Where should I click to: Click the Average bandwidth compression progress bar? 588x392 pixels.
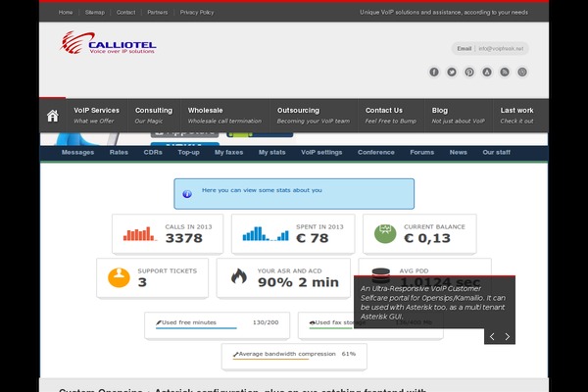[x=270, y=360]
